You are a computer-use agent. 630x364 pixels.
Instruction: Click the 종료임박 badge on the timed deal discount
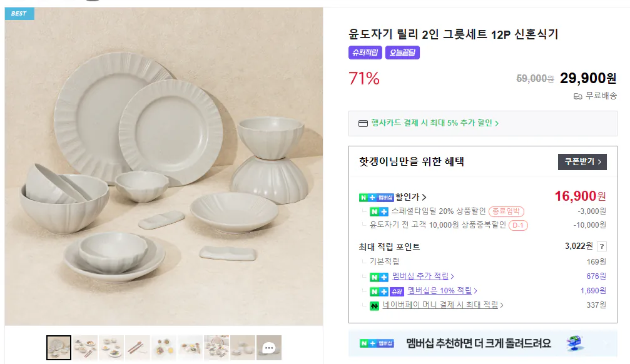pos(507,211)
